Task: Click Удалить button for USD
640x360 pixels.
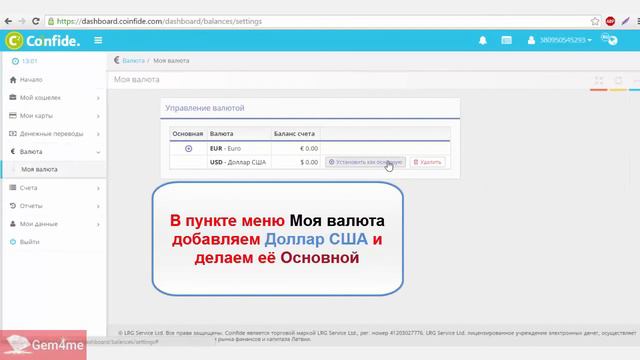Action: click(427, 162)
